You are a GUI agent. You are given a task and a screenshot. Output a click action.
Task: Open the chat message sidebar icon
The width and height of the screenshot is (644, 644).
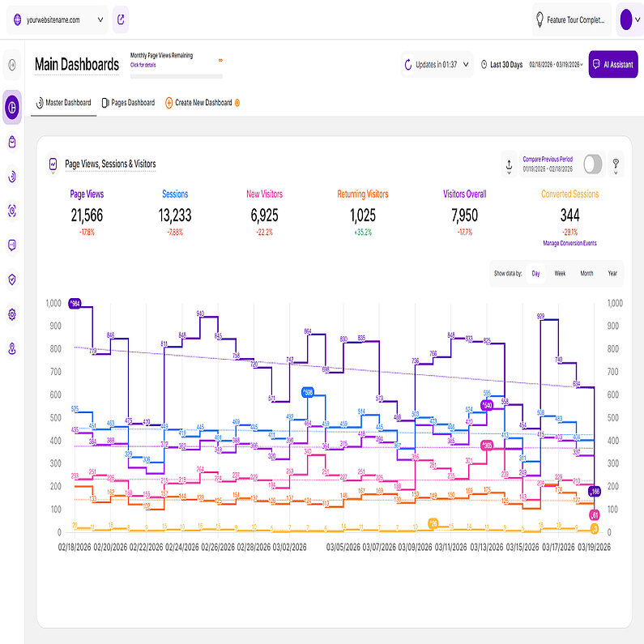coord(11,245)
